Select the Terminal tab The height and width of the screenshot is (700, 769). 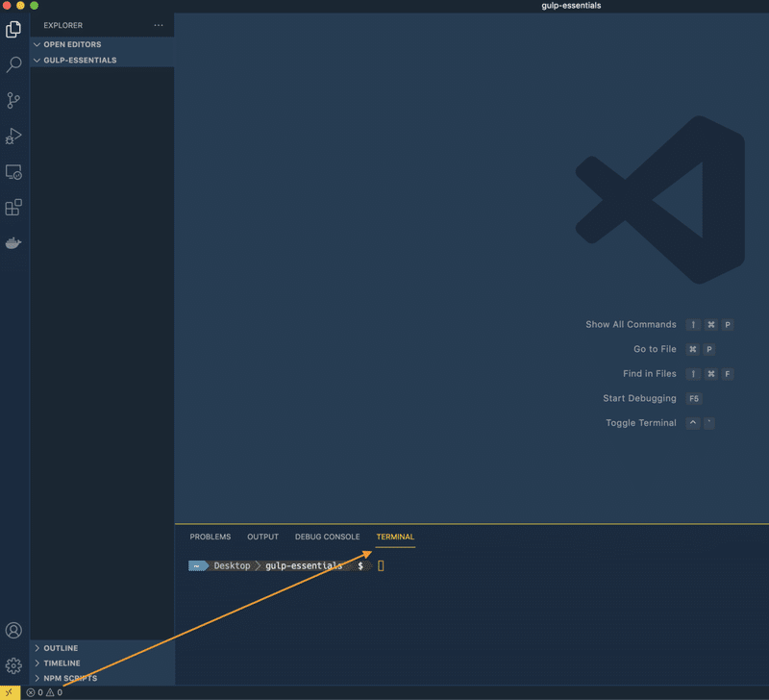[395, 537]
